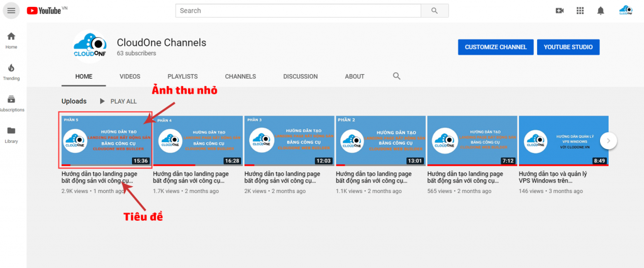Open the account avatar menu
Viewport: 644px width, 268px height.
point(626,11)
